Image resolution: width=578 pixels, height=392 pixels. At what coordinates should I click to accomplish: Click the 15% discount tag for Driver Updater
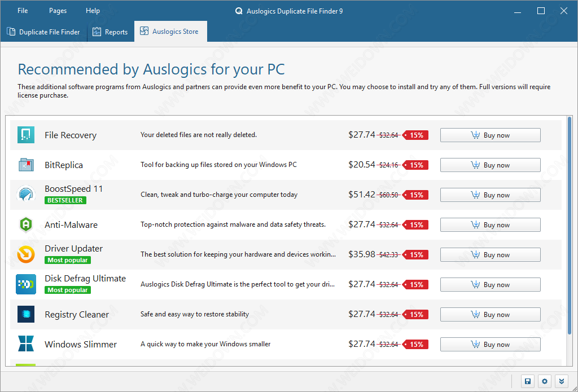(415, 254)
